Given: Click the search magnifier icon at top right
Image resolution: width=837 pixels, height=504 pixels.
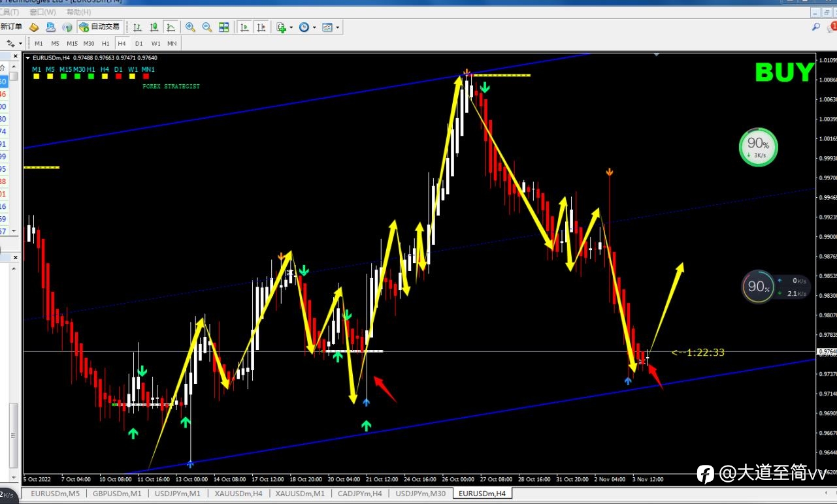Looking at the screenshot, I should [816, 27].
